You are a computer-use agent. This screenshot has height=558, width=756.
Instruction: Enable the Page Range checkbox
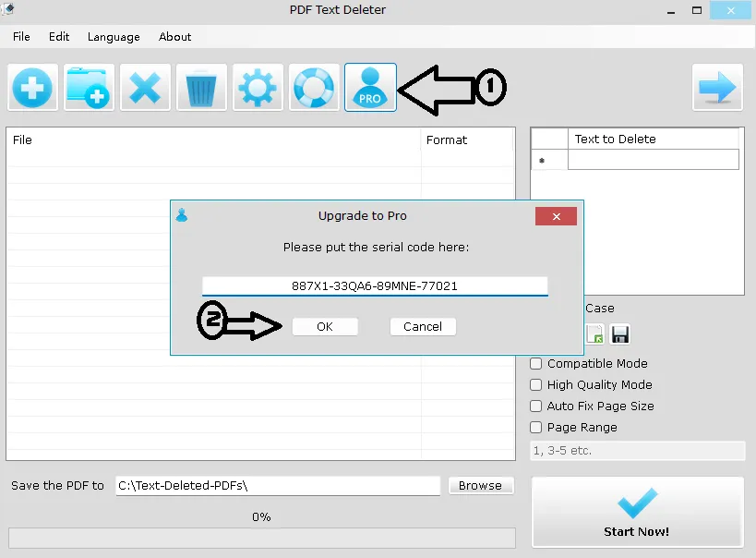point(536,428)
